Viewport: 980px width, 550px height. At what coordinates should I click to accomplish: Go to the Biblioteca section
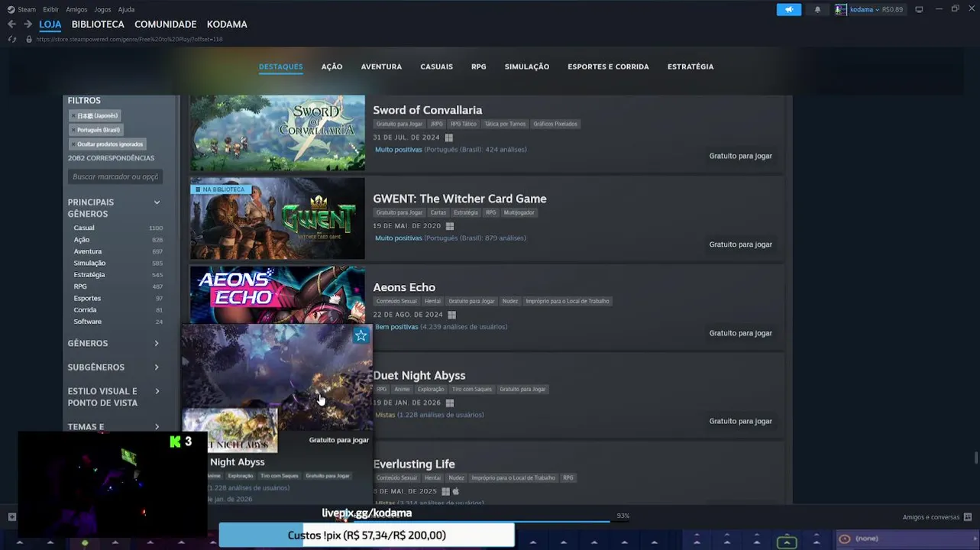pyautogui.click(x=98, y=24)
